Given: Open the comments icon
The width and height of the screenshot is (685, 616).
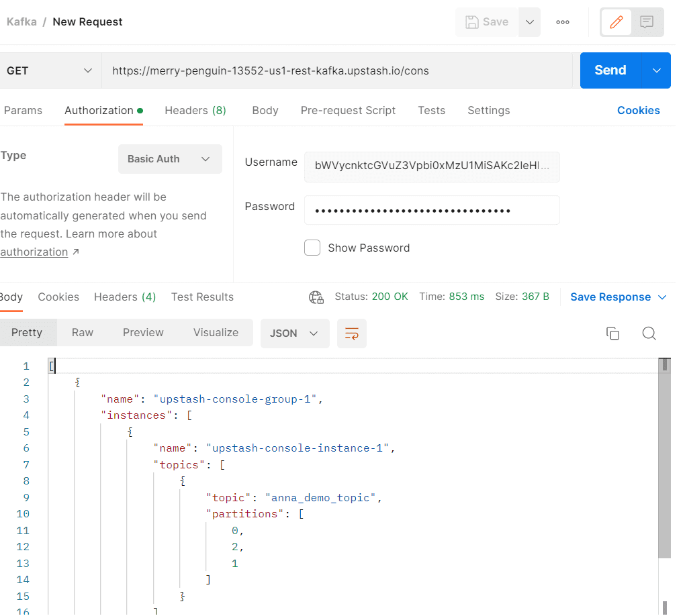Looking at the screenshot, I should click(x=647, y=22).
